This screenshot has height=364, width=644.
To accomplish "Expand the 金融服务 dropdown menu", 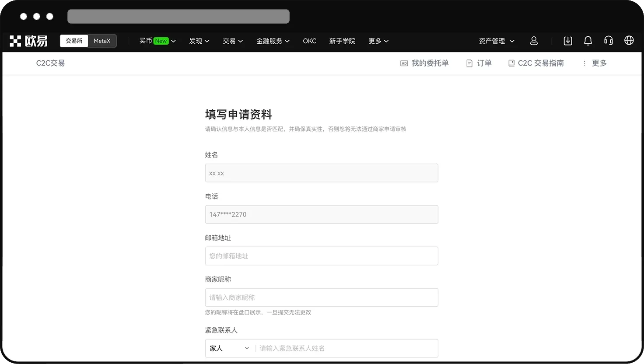I will click(273, 41).
